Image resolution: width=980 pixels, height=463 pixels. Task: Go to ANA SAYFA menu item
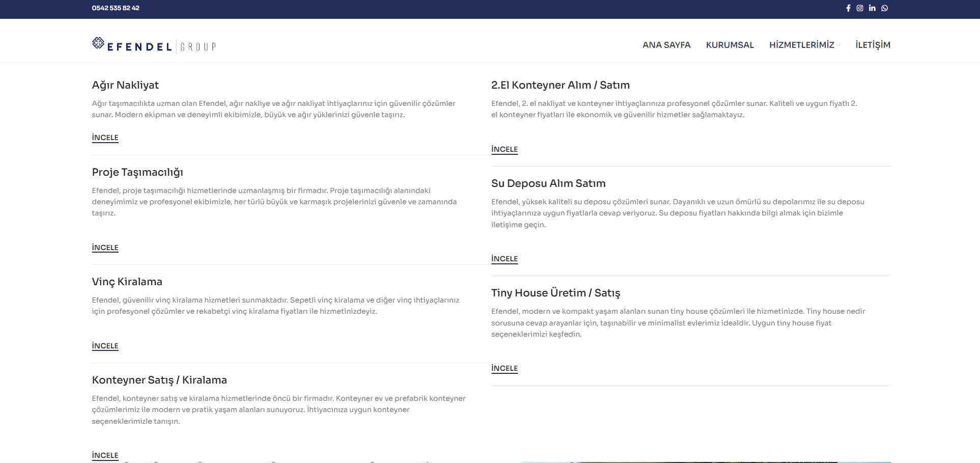click(x=667, y=45)
